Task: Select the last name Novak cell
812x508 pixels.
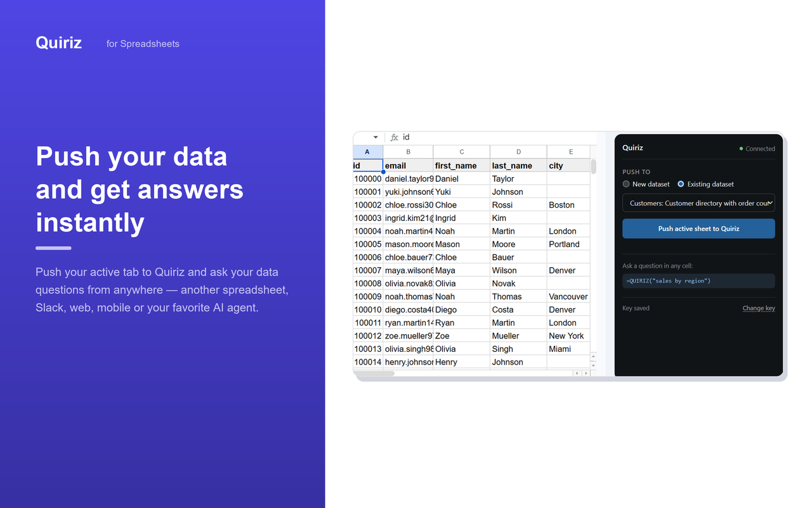Action: click(x=518, y=284)
